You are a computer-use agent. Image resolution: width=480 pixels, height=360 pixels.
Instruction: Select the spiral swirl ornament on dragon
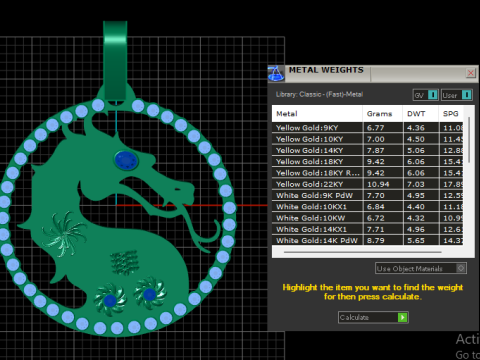coord(63,233)
